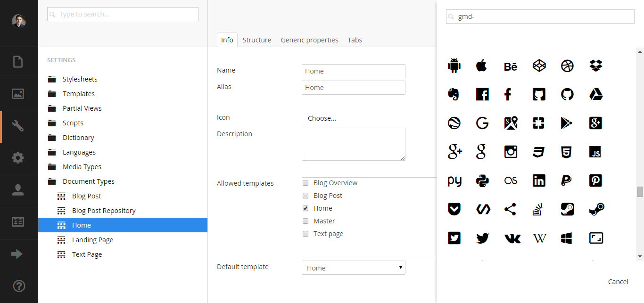
Task: Select the Google Play icon
Action: point(566,123)
